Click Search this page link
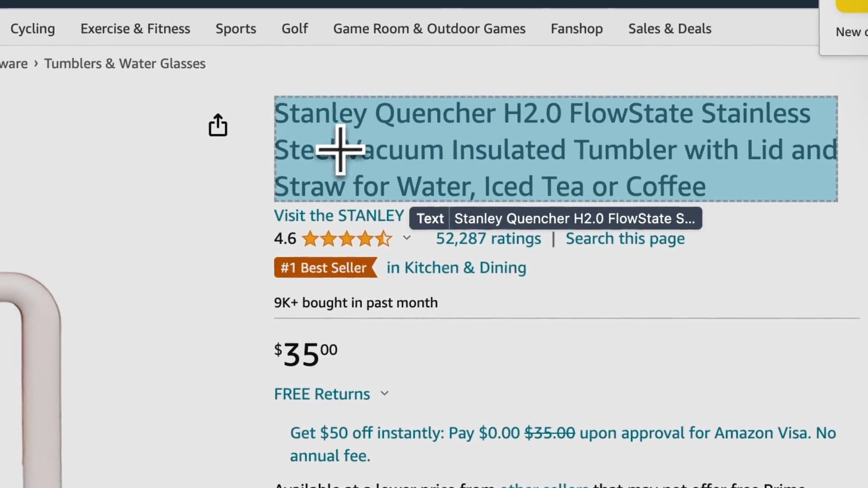Image resolution: width=868 pixels, height=488 pixels. (625, 239)
